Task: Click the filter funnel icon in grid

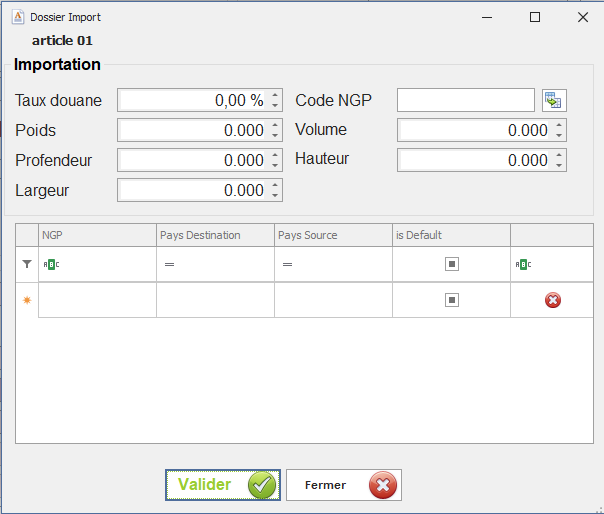Action: [x=27, y=265]
